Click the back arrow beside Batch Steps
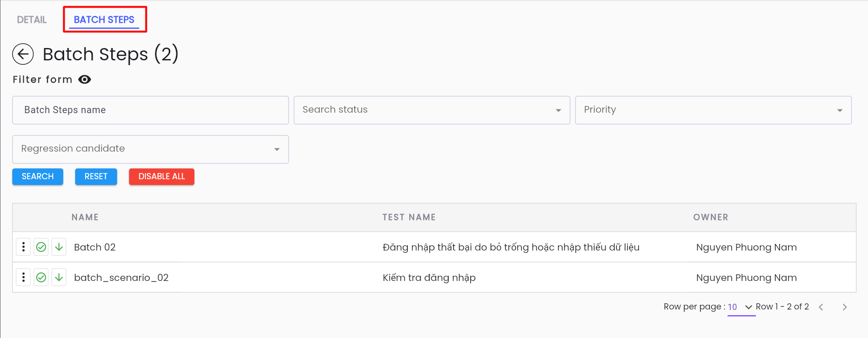 coord(23,54)
